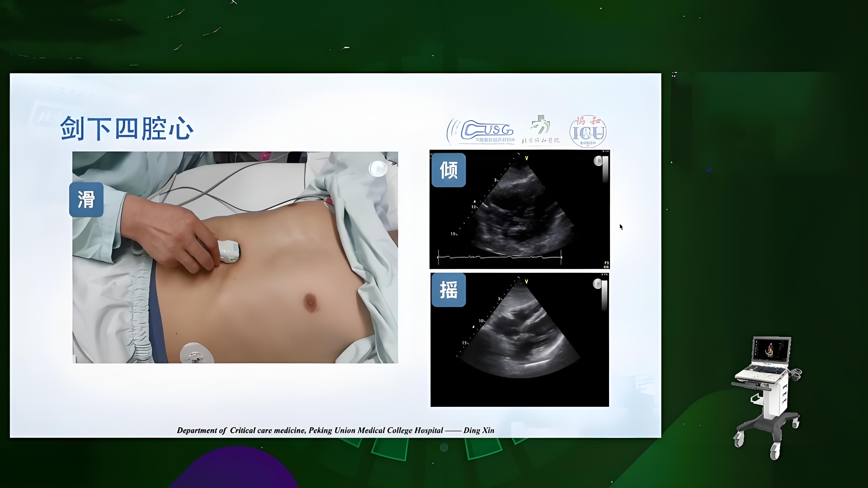This screenshot has width=868, height=488.
Task: Click the blue 摇 label badge
Action: click(x=449, y=290)
